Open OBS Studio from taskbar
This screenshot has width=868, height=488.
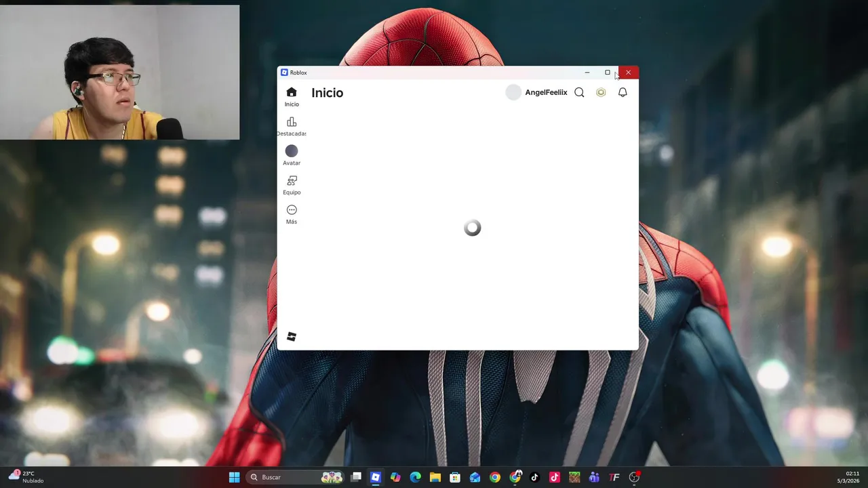tap(634, 477)
